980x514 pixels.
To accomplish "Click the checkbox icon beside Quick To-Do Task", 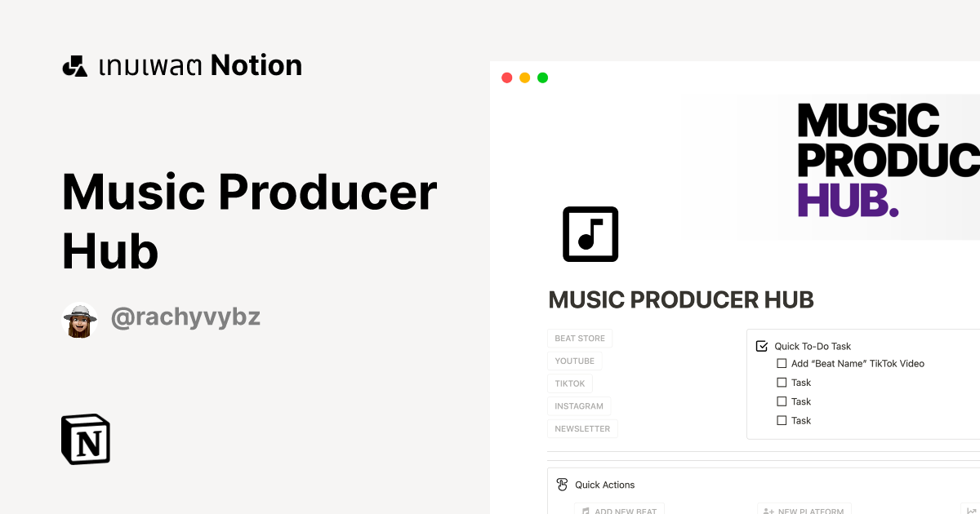I will coord(761,345).
